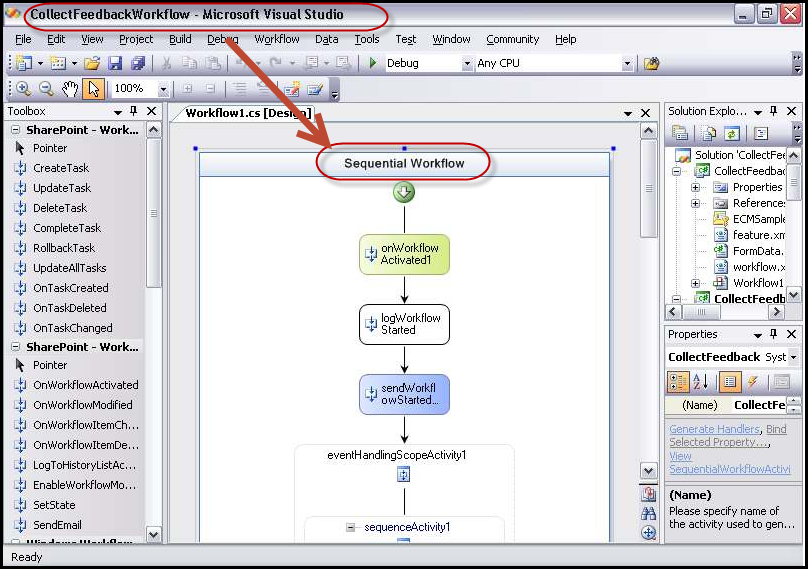Select CreateTask in the Toolbox
The image size is (808, 569).
coord(61,168)
